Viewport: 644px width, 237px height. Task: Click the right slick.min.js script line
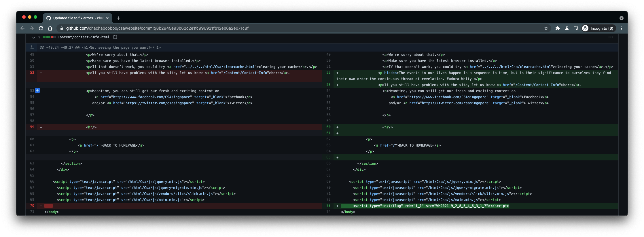tap(442, 194)
